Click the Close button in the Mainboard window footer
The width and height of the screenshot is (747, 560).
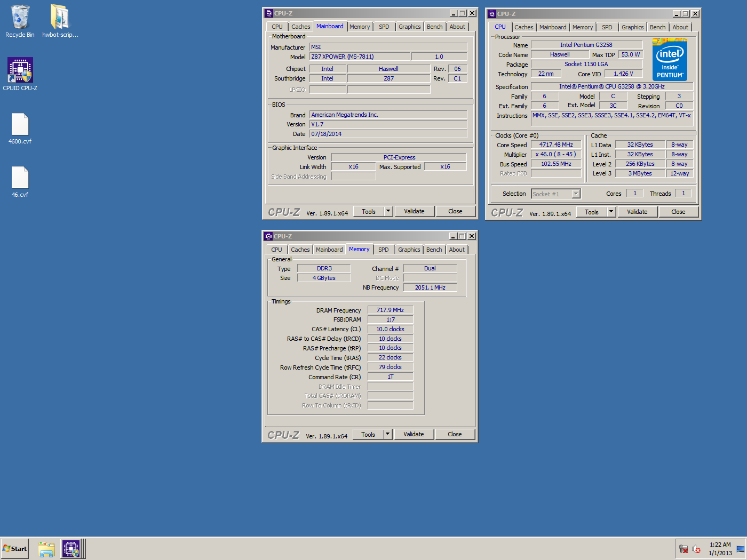[x=455, y=211]
